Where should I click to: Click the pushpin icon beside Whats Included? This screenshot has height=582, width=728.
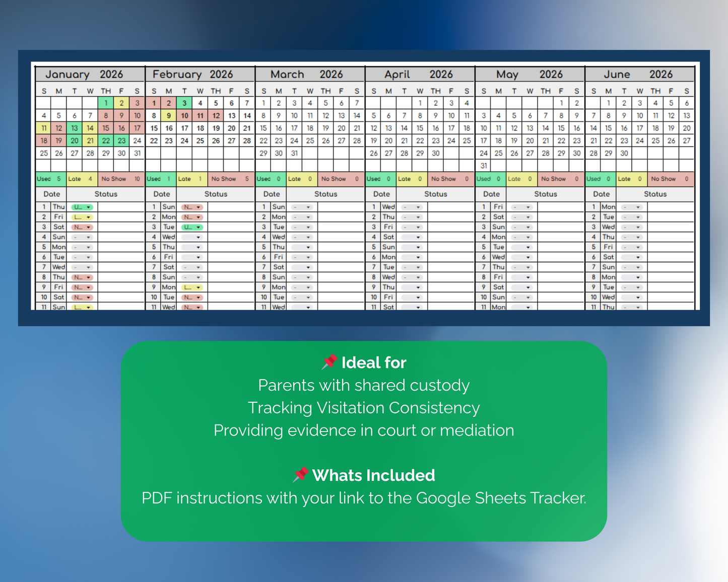[300, 475]
